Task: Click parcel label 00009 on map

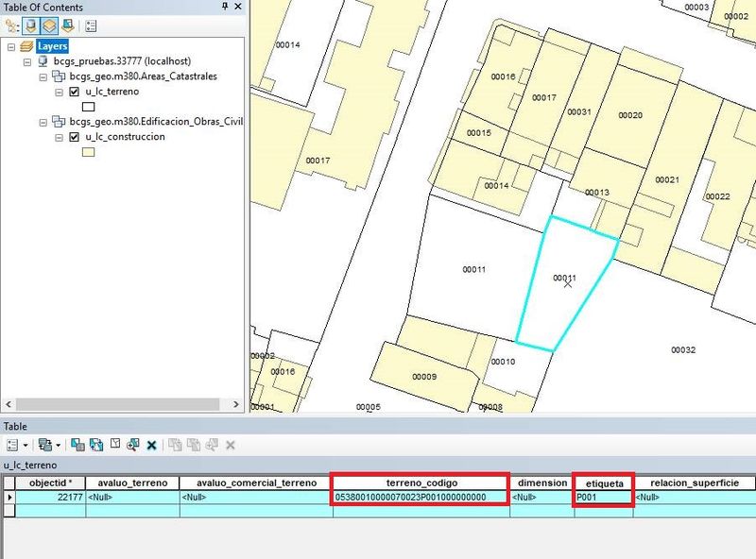Action: (x=424, y=377)
